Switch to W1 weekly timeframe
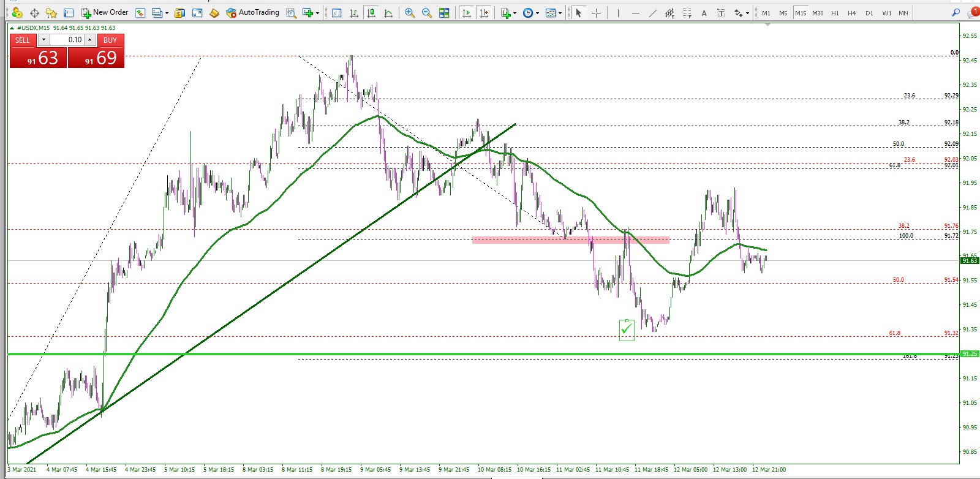The height and width of the screenshot is (479, 980). pyautogui.click(x=886, y=13)
